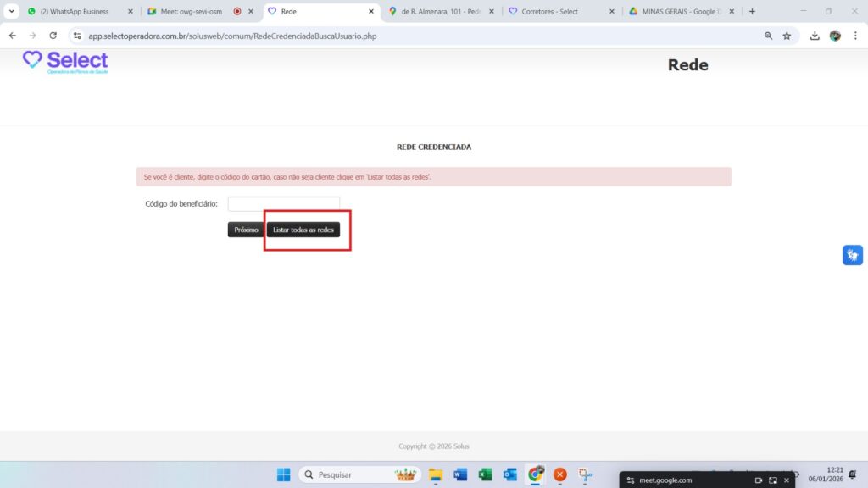Expand the Chrome tab search dropdown
The width and height of the screenshot is (868, 488).
12,11
